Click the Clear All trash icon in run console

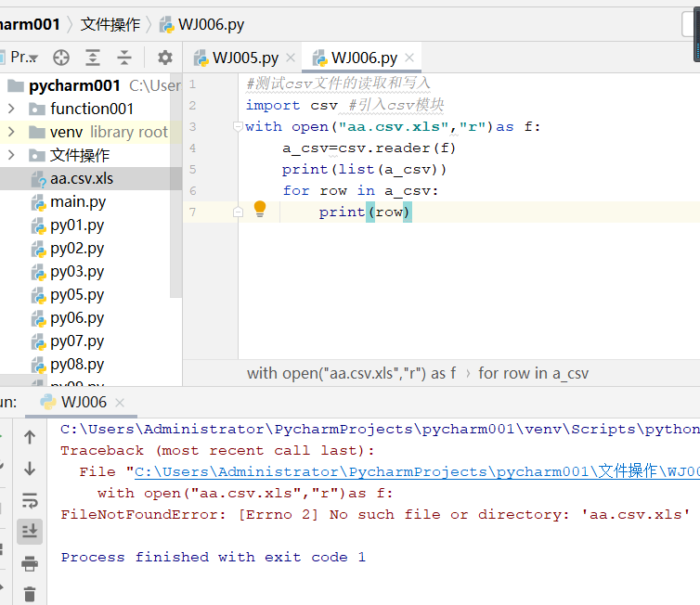(30, 594)
